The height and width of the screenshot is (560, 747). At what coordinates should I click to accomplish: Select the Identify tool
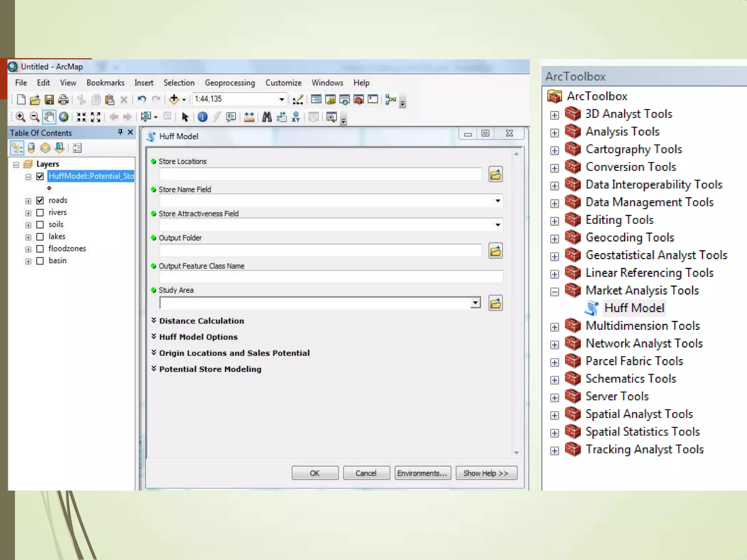[202, 117]
